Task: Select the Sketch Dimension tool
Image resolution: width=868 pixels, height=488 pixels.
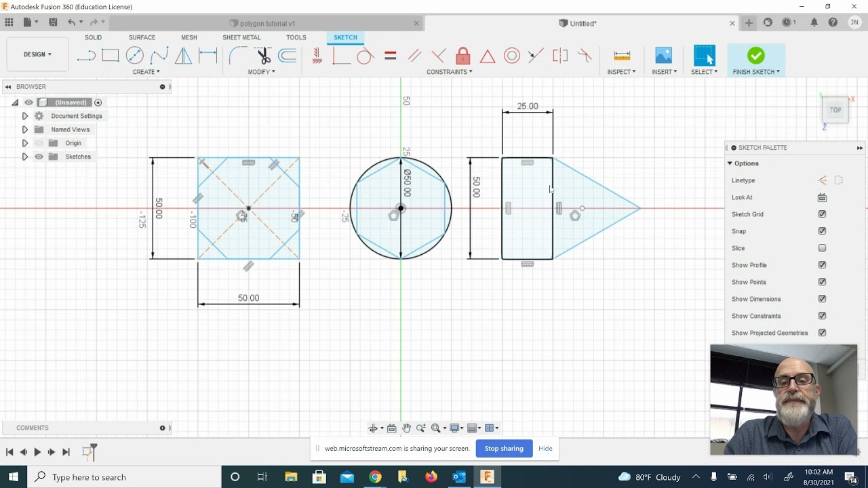Action: pyautogui.click(x=208, y=56)
